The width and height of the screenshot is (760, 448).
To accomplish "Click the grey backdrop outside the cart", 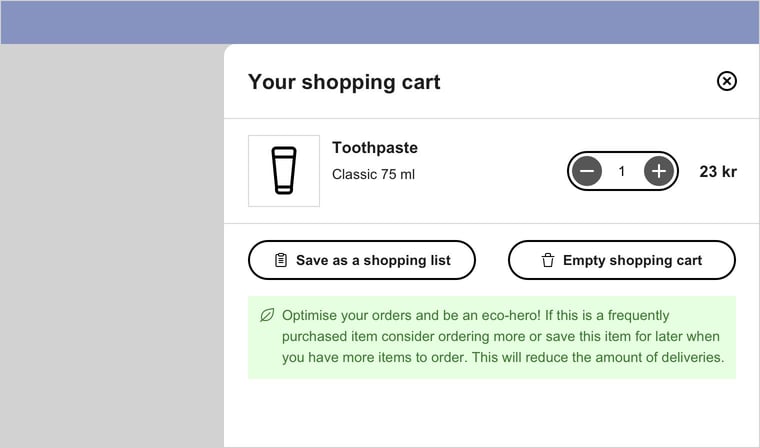I will [x=110, y=250].
